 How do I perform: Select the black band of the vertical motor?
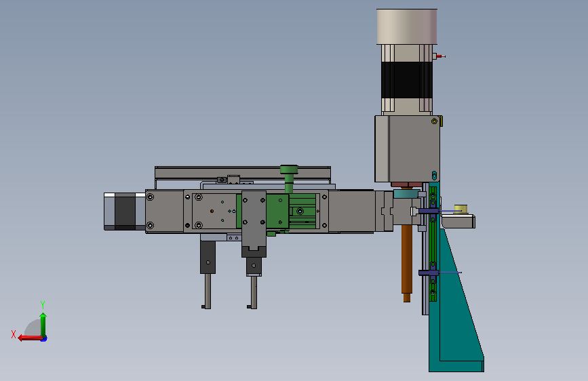pos(407,80)
